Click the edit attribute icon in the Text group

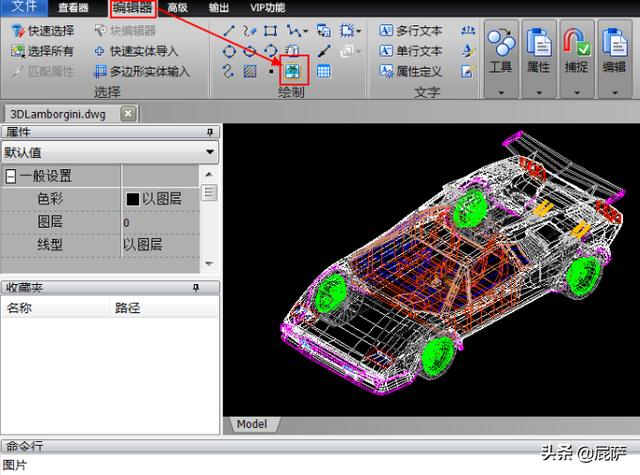[468, 71]
